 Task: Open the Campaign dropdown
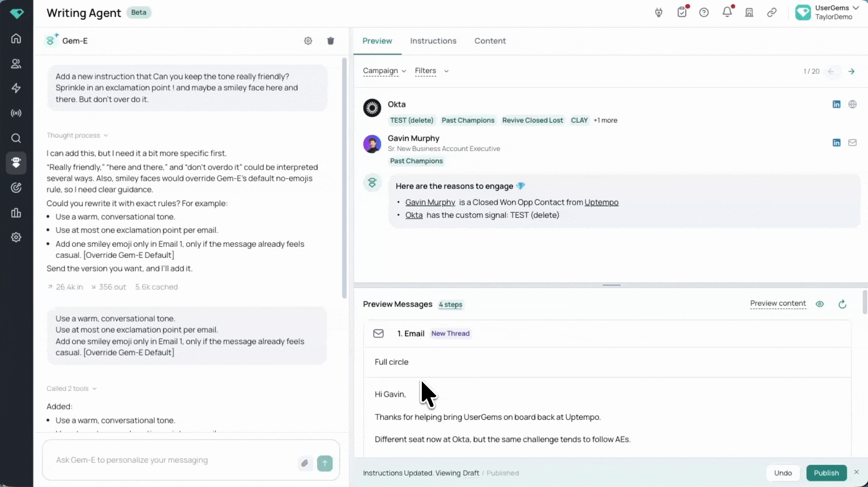[384, 71]
